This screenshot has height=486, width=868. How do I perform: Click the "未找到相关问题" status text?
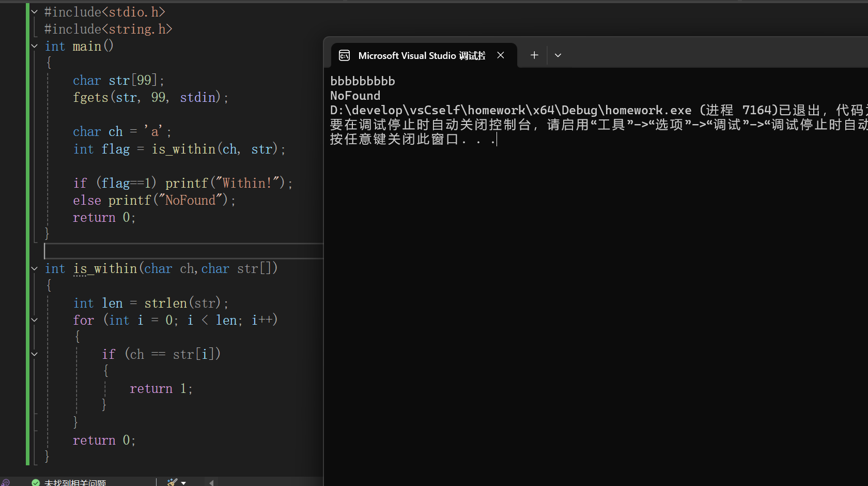click(75, 482)
